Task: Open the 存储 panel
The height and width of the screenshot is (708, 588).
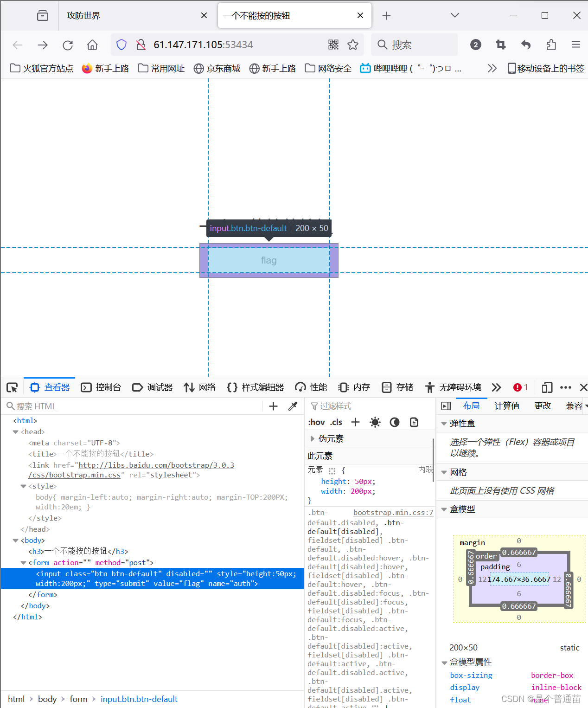Action: pyautogui.click(x=397, y=387)
